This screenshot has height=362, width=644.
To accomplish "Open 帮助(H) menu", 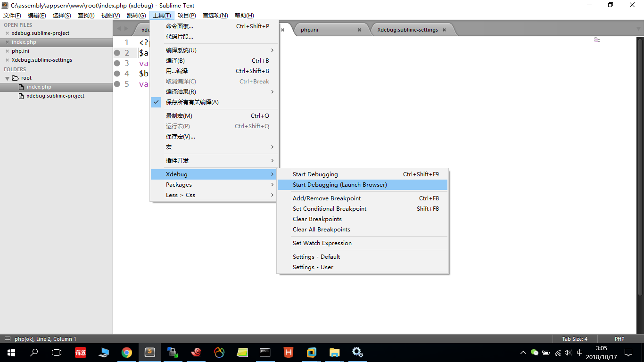I will pyautogui.click(x=244, y=16).
